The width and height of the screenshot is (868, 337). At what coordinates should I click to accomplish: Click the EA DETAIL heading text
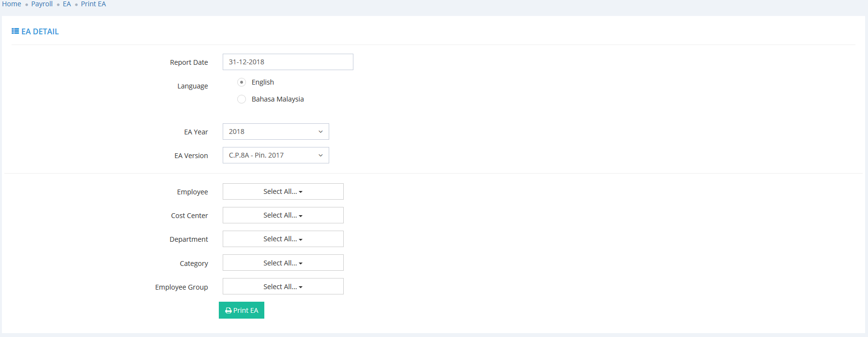coord(40,31)
